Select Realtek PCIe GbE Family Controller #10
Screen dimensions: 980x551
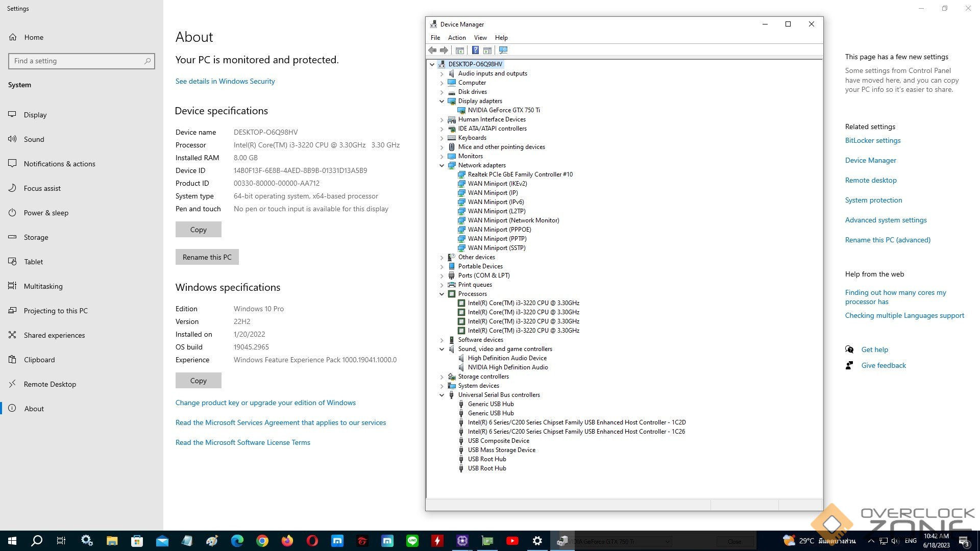pos(520,174)
